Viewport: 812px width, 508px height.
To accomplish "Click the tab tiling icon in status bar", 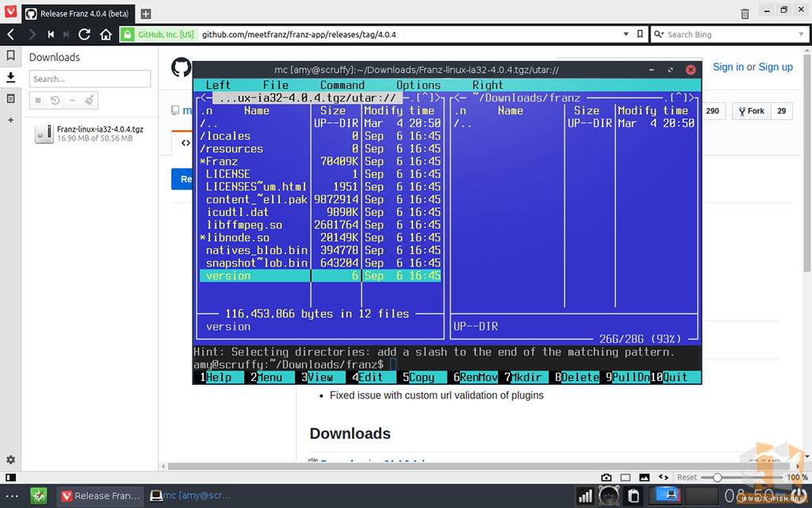I will coord(626,477).
